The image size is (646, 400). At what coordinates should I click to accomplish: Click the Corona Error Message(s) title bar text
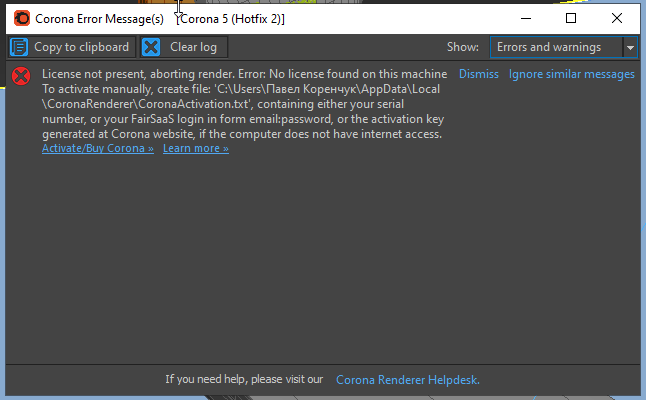[x=100, y=18]
